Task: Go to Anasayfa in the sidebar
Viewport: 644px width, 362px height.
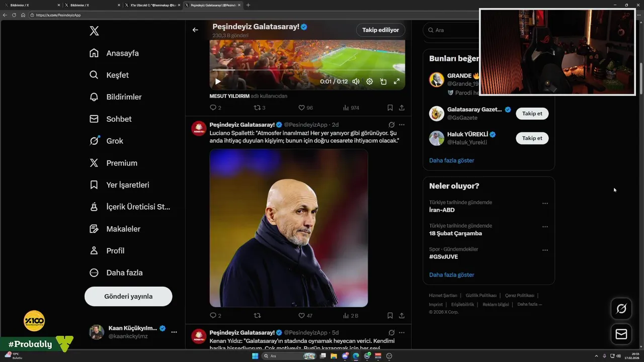Action: [x=114, y=53]
